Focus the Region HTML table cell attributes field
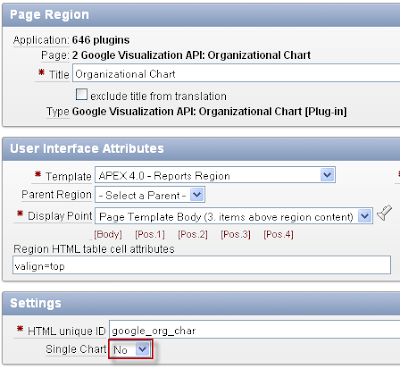Screen dimensions: 400x369 pyautogui.click(x=202, y=265)
